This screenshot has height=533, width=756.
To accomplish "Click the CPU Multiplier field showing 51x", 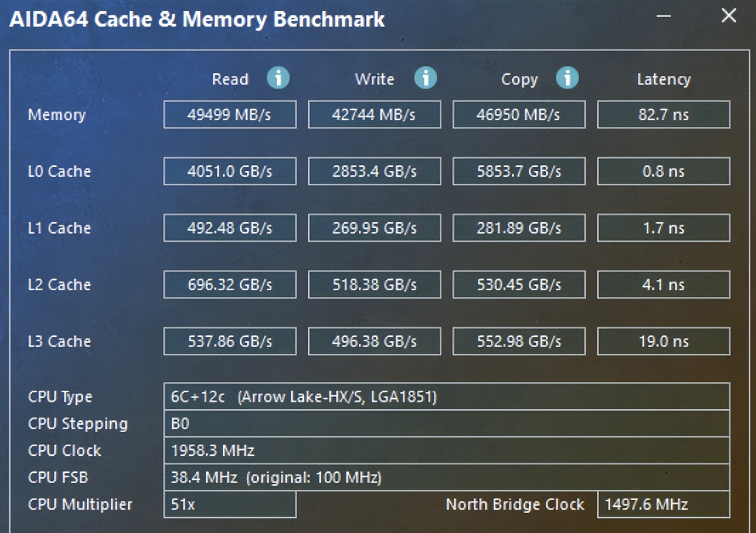I will [230, 504].
